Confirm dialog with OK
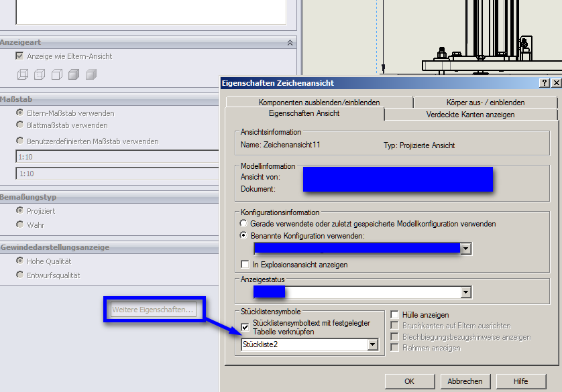This screenshot has width=562, height=392. pyautogui.click(x=410, y=381)
